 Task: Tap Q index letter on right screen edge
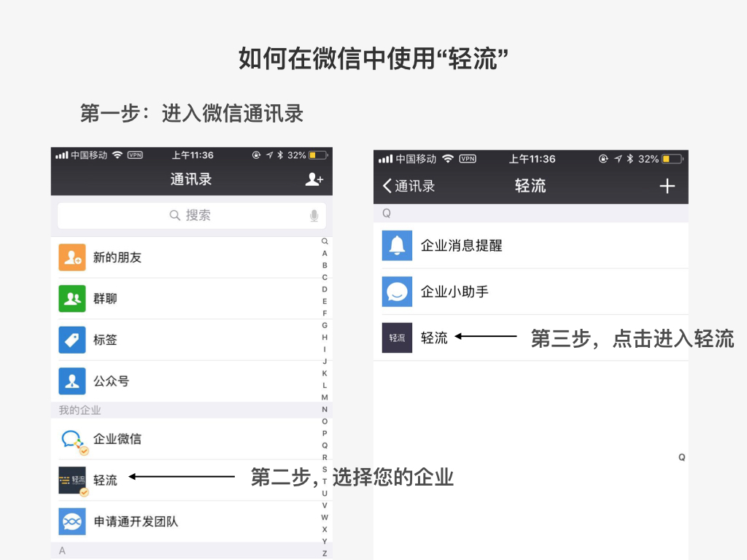point(682,457)
